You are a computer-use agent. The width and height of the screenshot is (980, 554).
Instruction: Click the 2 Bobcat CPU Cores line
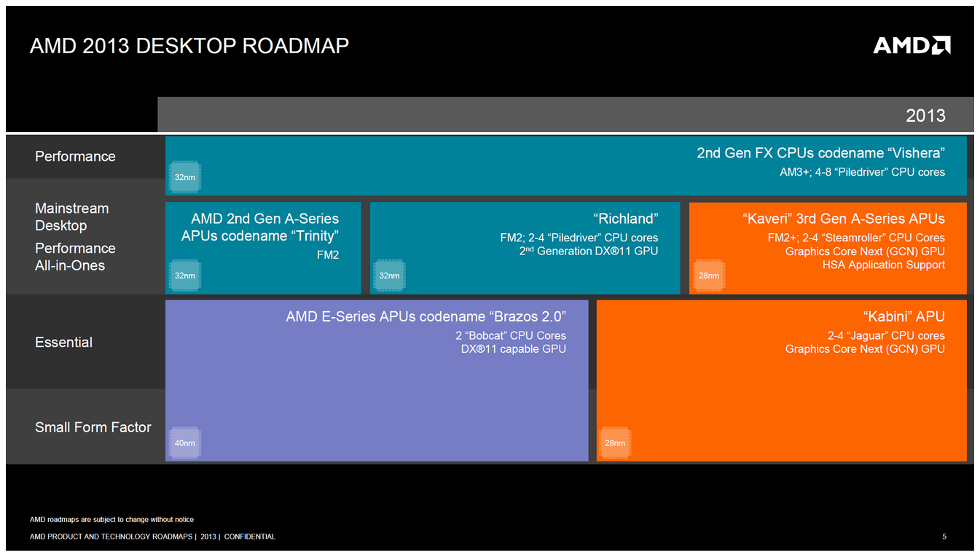tap(511, 335)
